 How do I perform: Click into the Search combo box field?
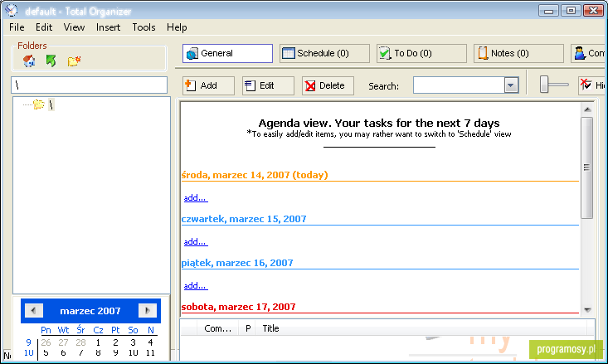[459, 85]
